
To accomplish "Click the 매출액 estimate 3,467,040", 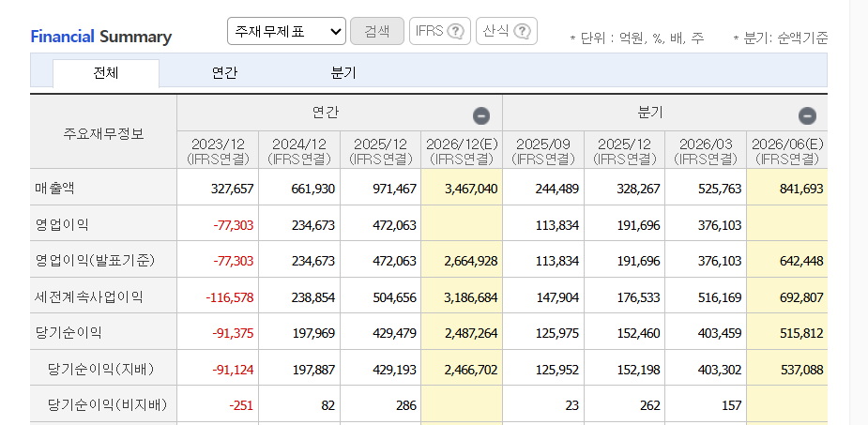I will tap(471, 189).
